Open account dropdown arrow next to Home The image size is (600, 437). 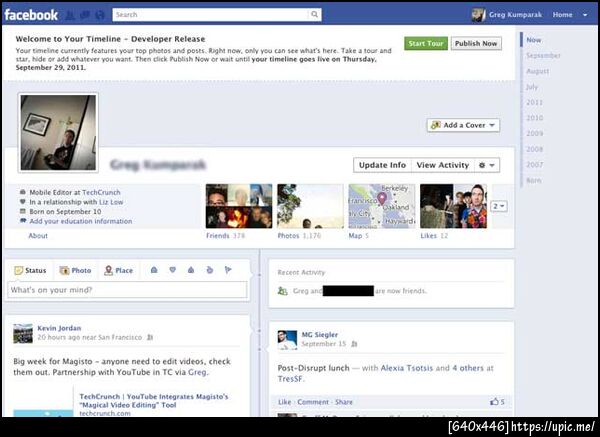tap(585, 15)
